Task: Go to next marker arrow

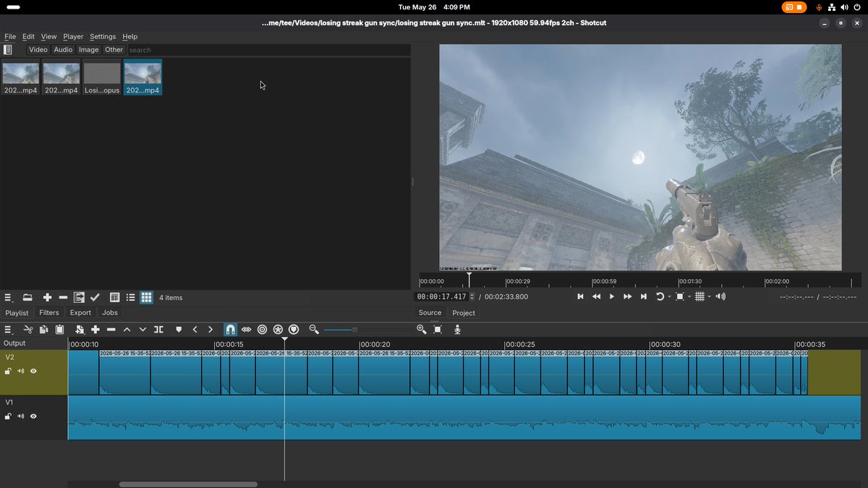Action: pyautogui.click(x=210, y=330)
